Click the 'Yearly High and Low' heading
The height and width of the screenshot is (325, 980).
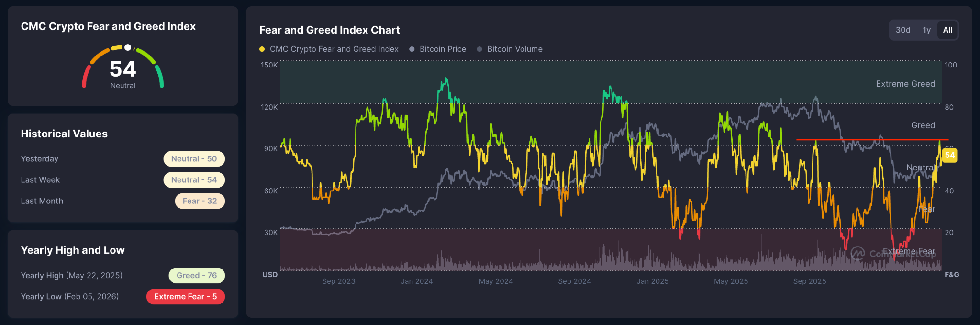tap(73, 250)
